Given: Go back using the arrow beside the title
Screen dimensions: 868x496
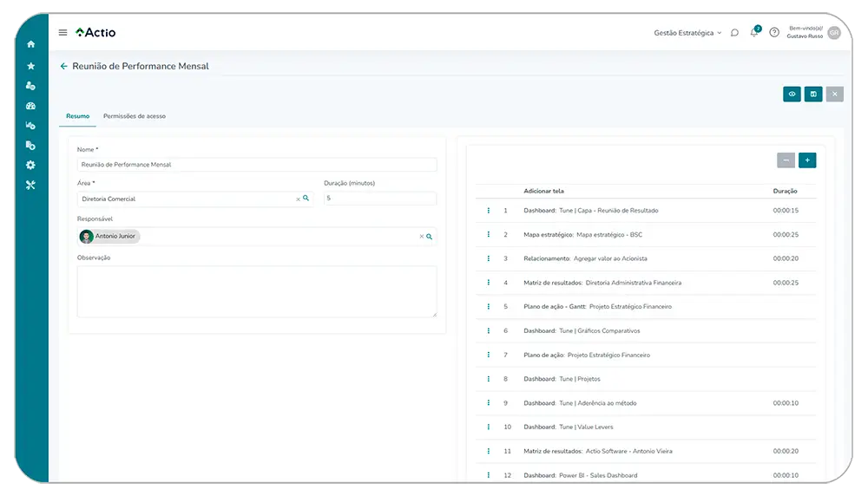Looking at the screenshot, I should click(x=63, y=66).
